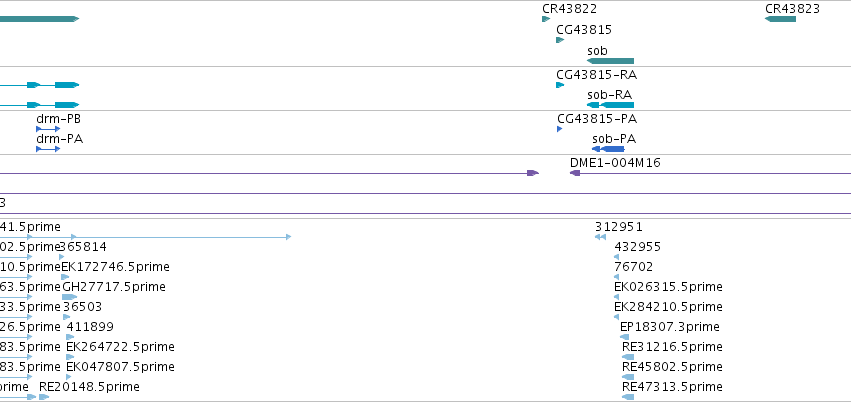851x402 pixels.
Task: Click the CG43815-RA transcript label
Action: (596, 75)
